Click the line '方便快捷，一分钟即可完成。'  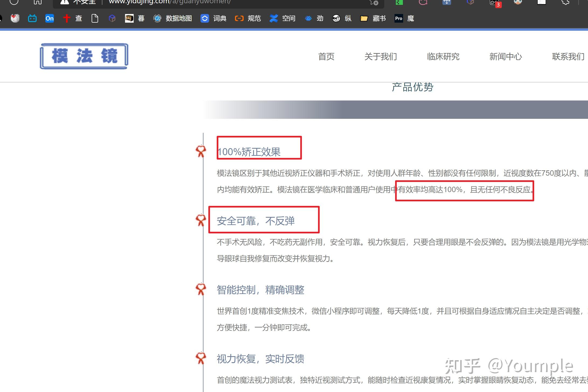(264, 328)
